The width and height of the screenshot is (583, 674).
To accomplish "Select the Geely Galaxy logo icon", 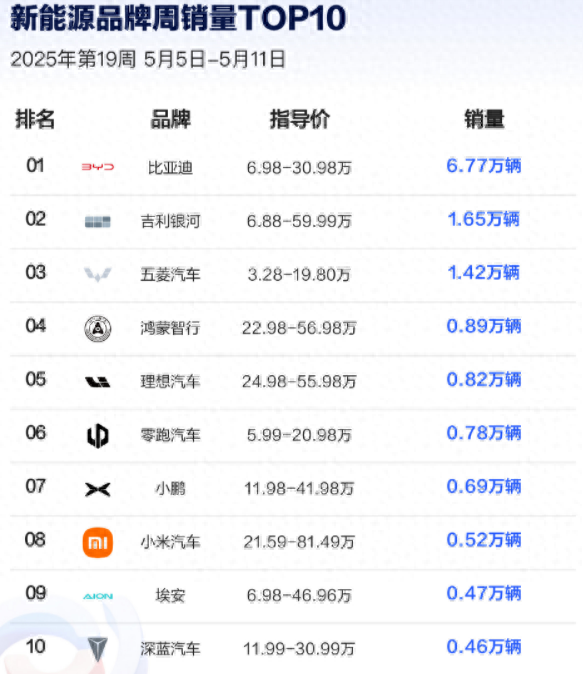I will [98, 221].
